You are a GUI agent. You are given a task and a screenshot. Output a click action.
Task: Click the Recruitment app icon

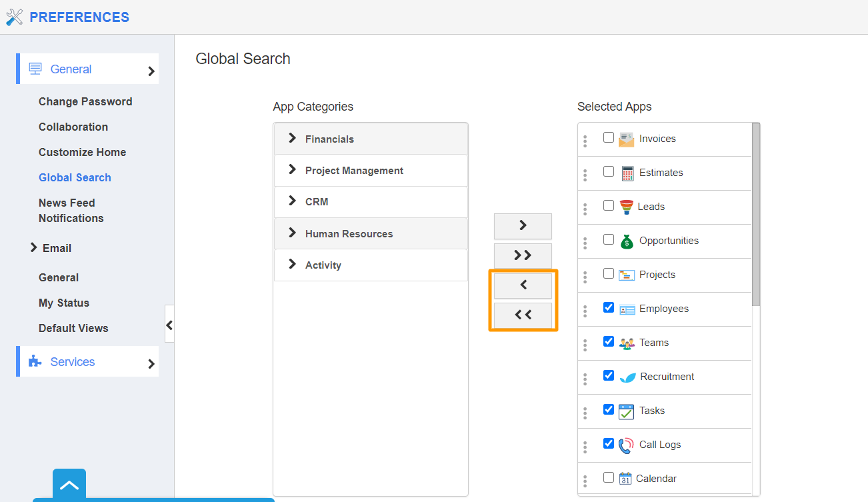[x=627, y=377]
